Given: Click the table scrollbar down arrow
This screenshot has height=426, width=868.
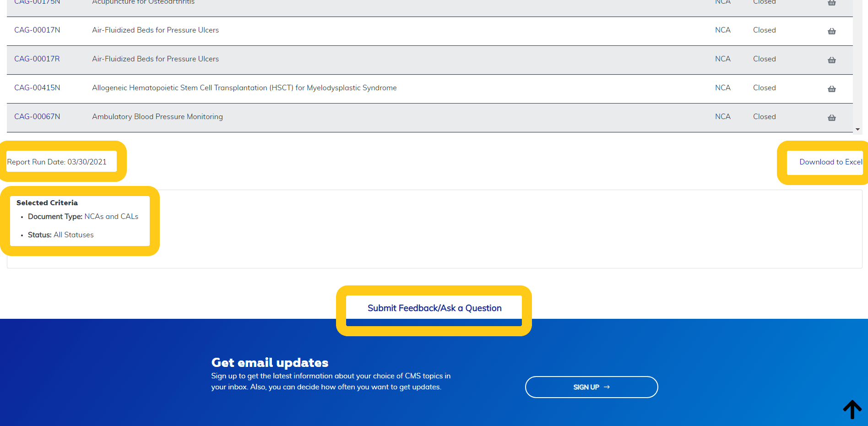Looking at the screenshot, I should (857, 130).
